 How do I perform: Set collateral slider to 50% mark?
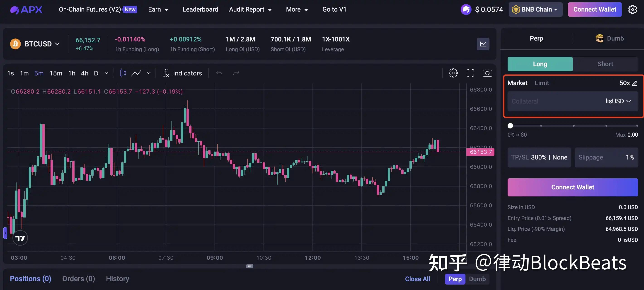click(574, 126)
